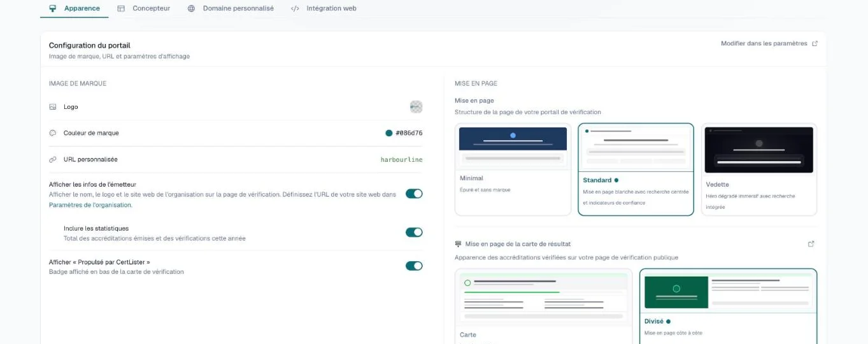Click the logo placeholder thumbnail
Image resolution: width=868 pixels, height=344 pixels.
(x=416, y=107)
